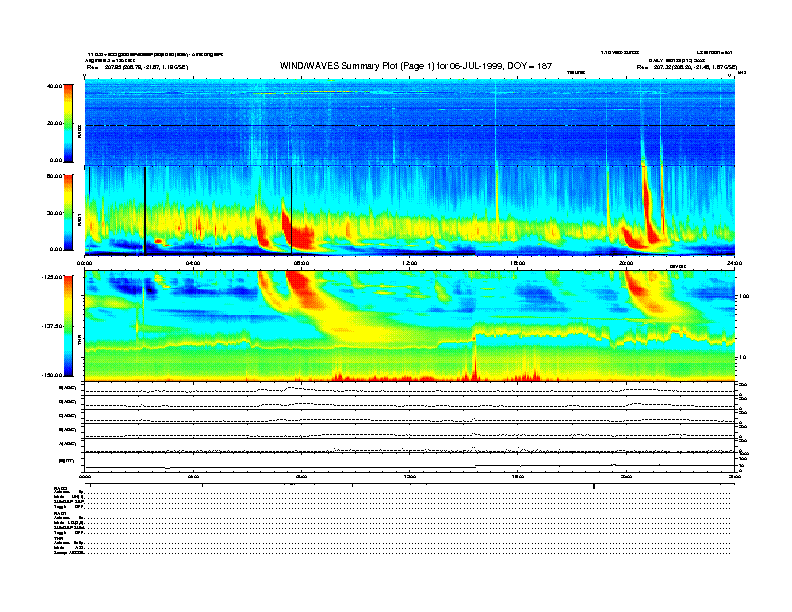Click the red spike near 14:30 in TNR spectrogram
The width and height of the screenshot is (792, 612).
474,360
